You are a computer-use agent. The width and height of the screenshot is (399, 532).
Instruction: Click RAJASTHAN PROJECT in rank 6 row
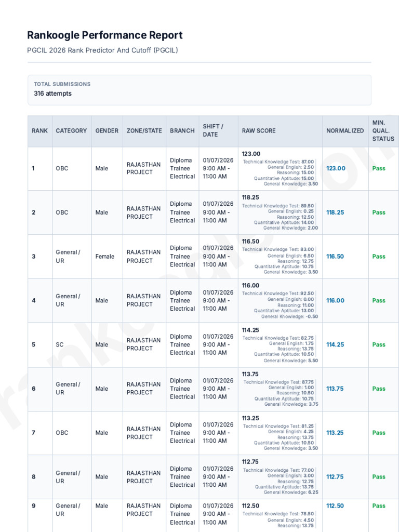[143, 389]
